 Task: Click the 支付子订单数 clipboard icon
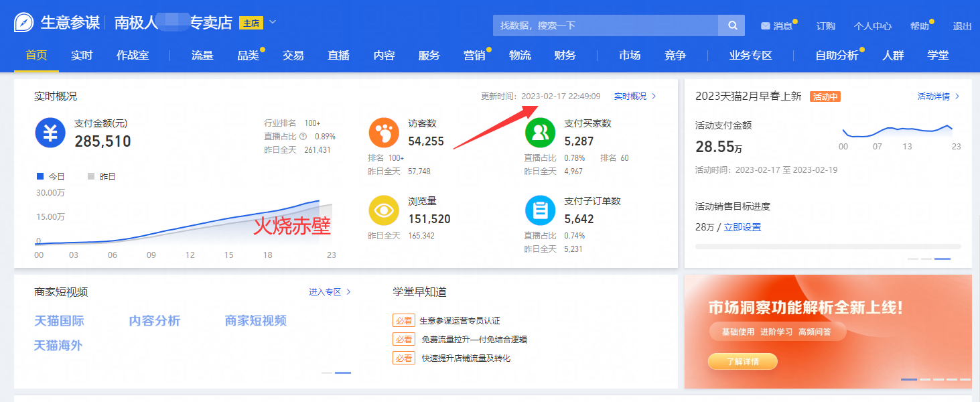click(x=541, y=210)
